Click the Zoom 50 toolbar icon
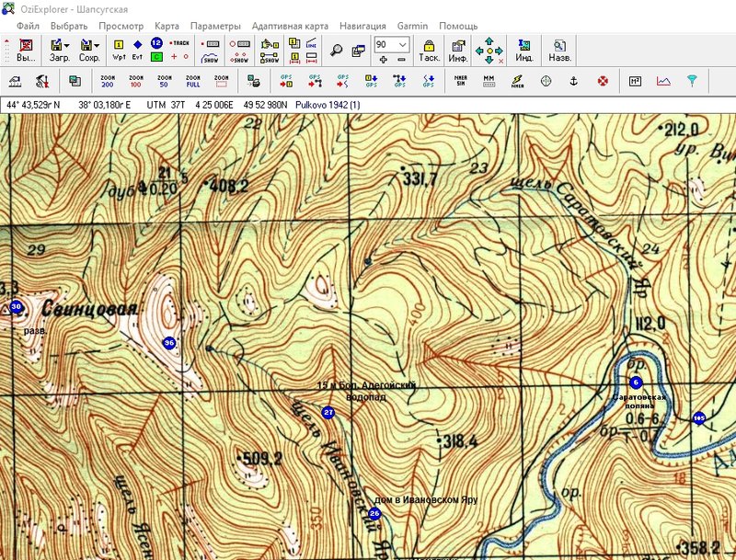The width and height of the screenshot is (736, 560). [164, 81]
